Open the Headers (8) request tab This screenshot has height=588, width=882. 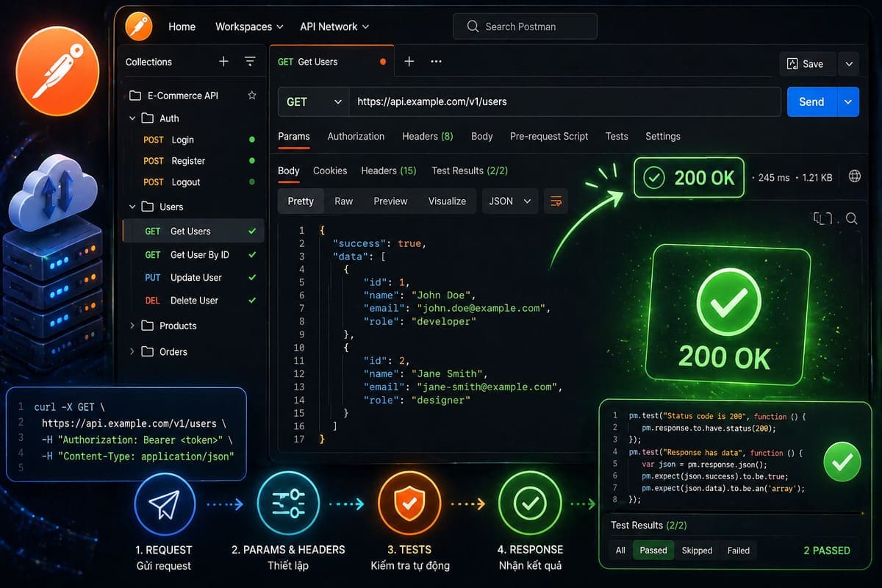point(427,136)
